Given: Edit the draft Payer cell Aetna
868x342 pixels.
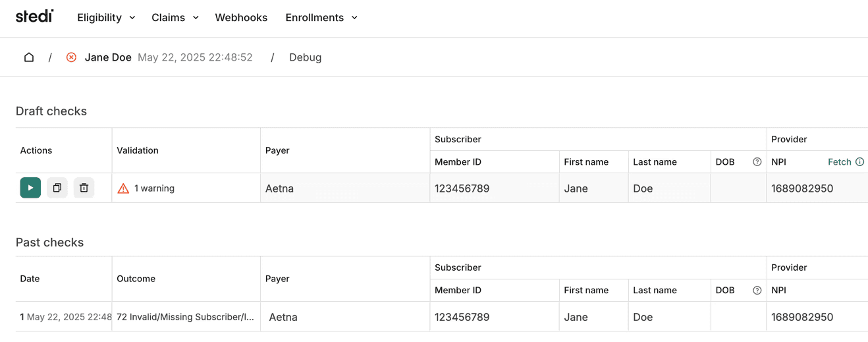Looking at the screenshot, I should click(x=344, y=188).
